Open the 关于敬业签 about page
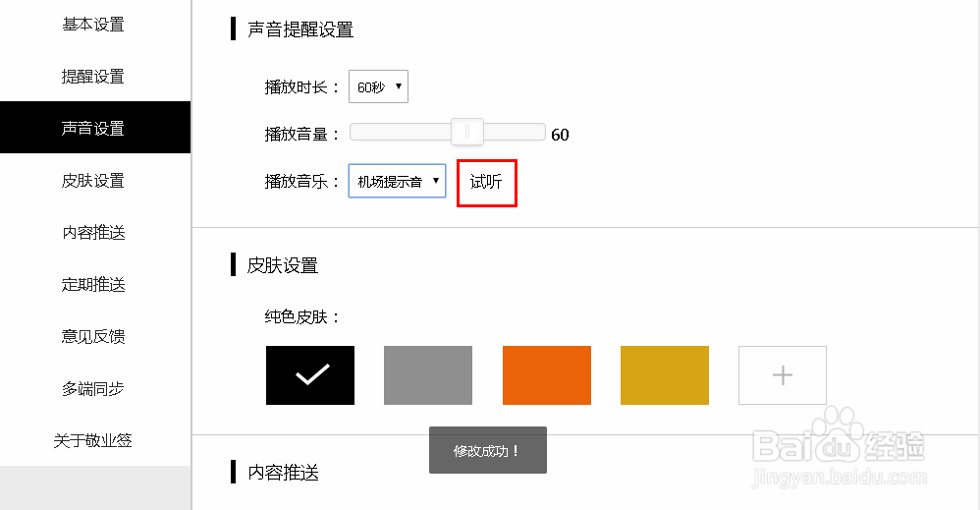The height and width of the screenshot is (510, 980). pyautogui.click(x=93, y=441)
